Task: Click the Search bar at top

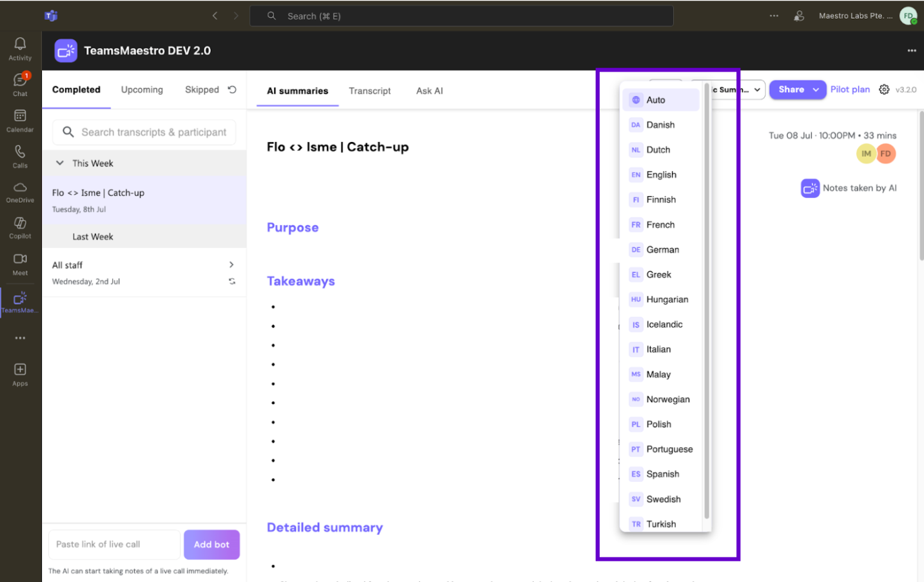Action: 462,16
